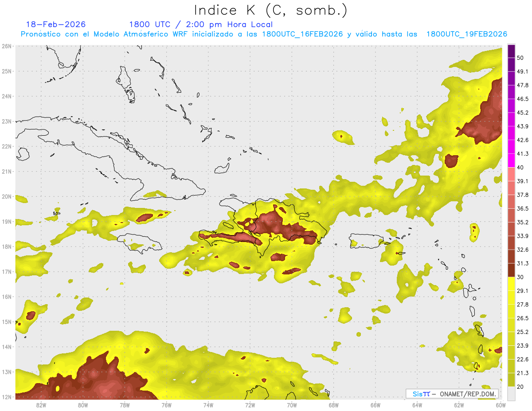532x411 pixels.
Task: Click the color scale value 42.6
Action: (x=522, y=140)
